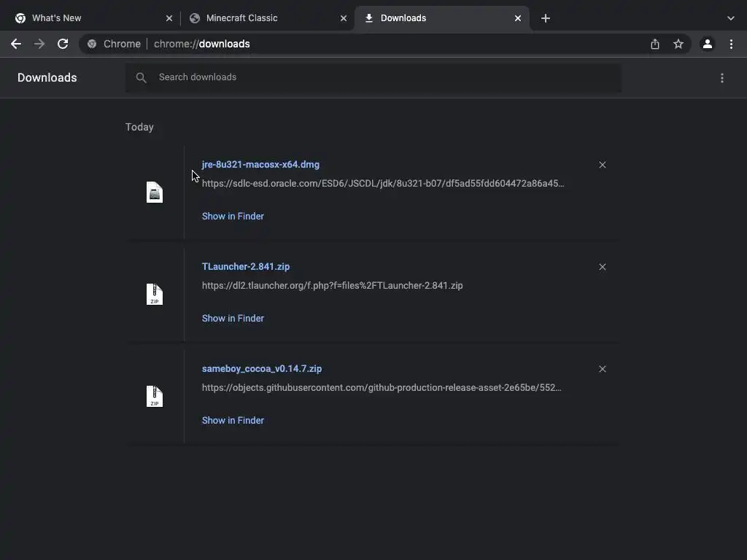This screenshot has width=747, height=560.
Task: Open Chrome's three-dot main menu
Action: point(731,44)
